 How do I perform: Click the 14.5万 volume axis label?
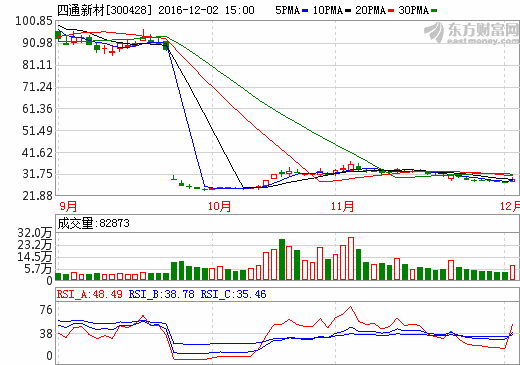(x=35, y=257)
